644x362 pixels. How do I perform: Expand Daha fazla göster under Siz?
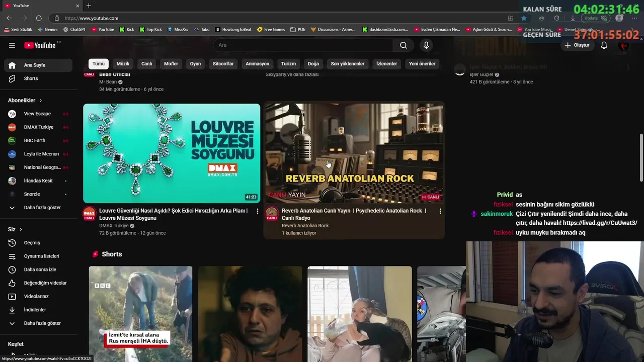[38, 323]
